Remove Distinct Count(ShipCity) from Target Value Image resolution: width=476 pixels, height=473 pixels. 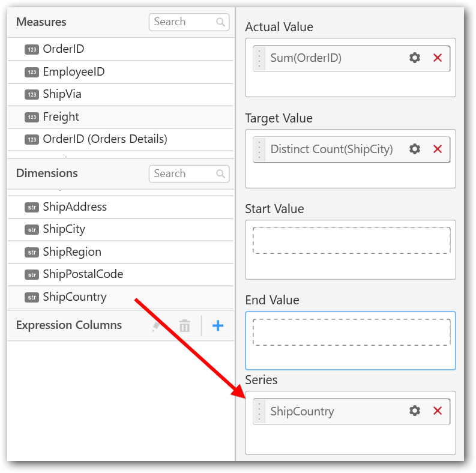438,149
